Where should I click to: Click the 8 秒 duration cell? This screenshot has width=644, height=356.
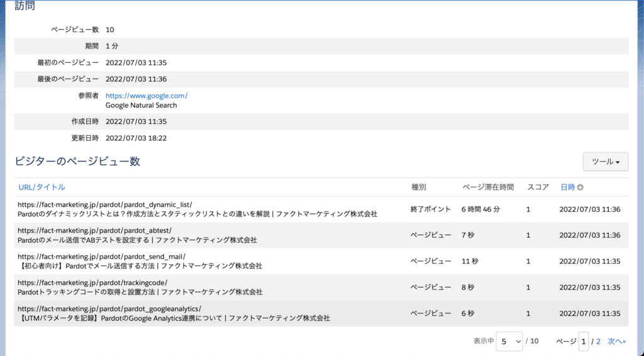point(468,287)
